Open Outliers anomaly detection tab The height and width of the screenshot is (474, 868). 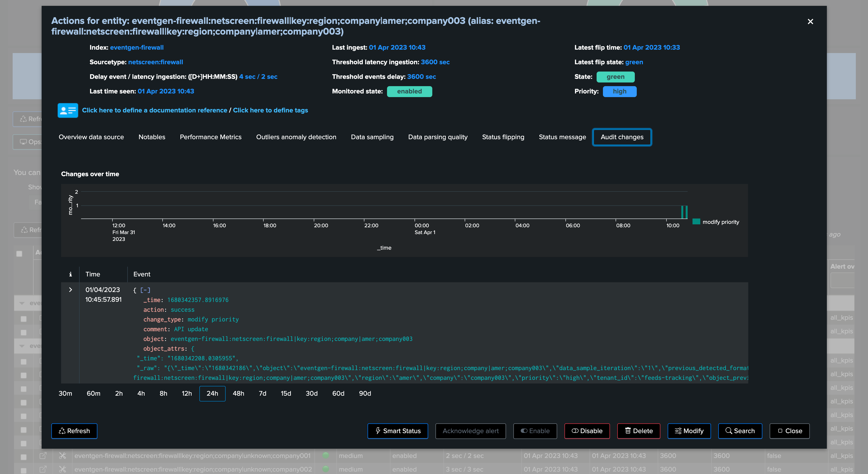296,137
